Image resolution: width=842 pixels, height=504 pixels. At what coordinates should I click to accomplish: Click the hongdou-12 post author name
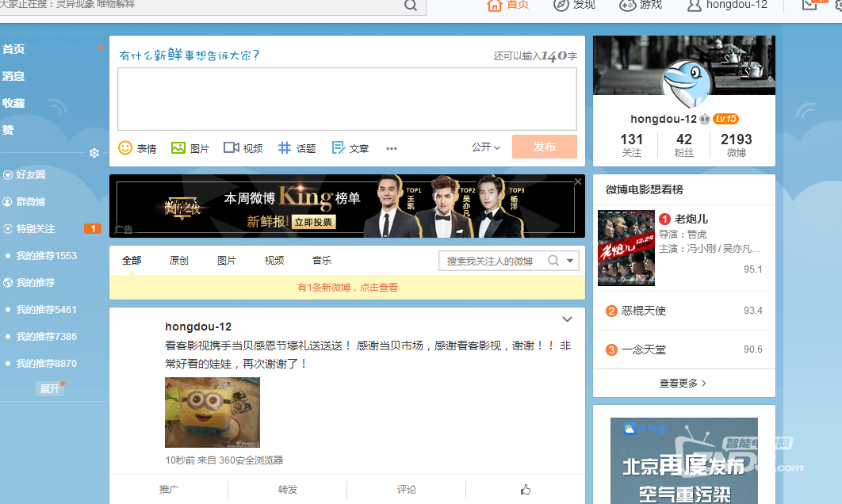(x=198, y=326)
